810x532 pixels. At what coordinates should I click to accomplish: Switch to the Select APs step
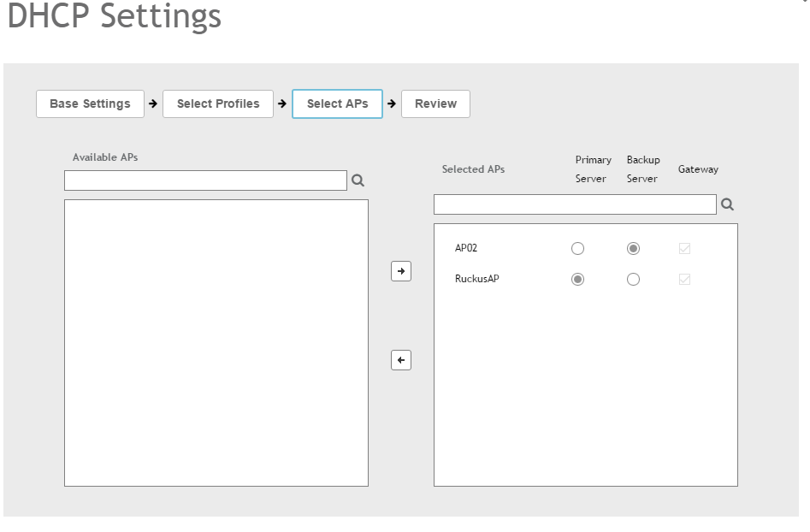coord(337,103)
